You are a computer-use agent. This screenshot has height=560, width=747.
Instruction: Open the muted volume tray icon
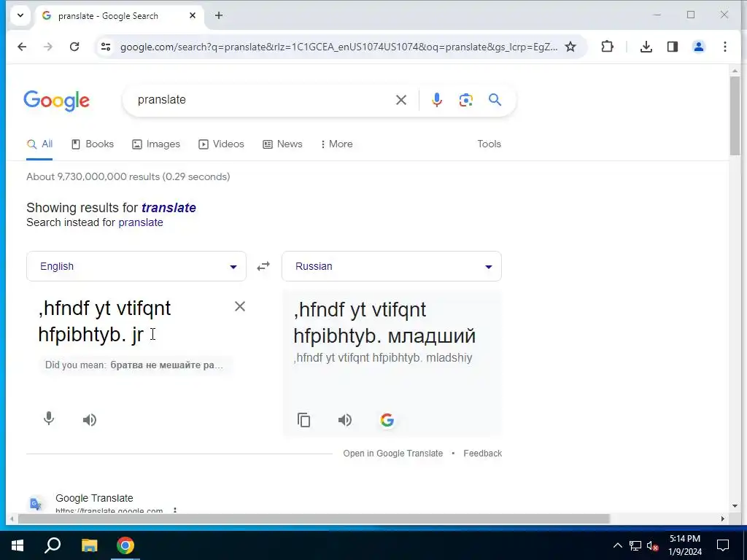tap(653, 545)
